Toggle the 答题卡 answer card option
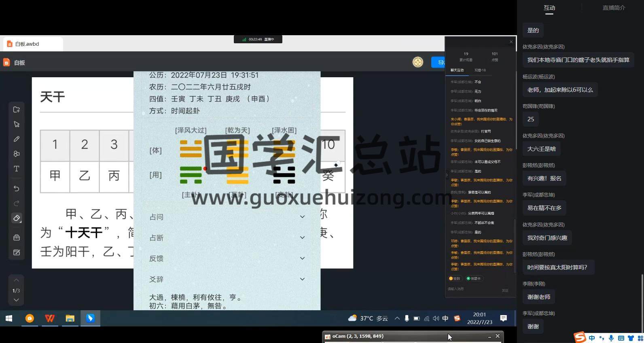 pyautogui.click(x=473, y=278)
